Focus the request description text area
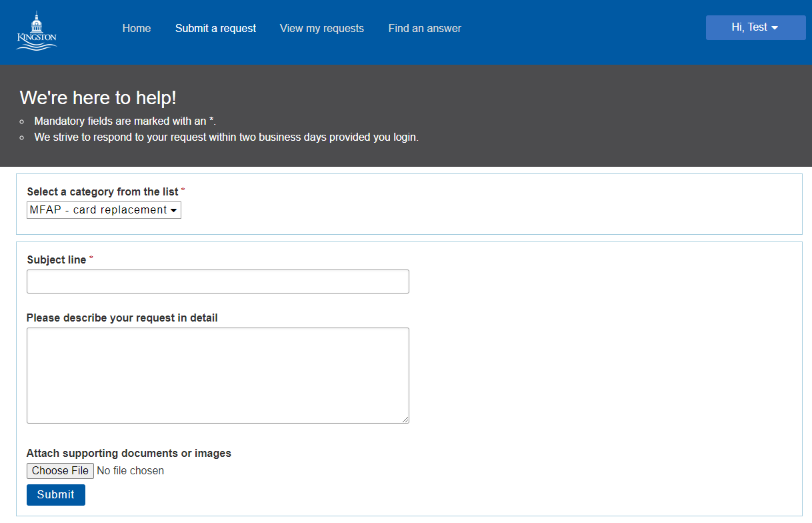 pos(218,375)
